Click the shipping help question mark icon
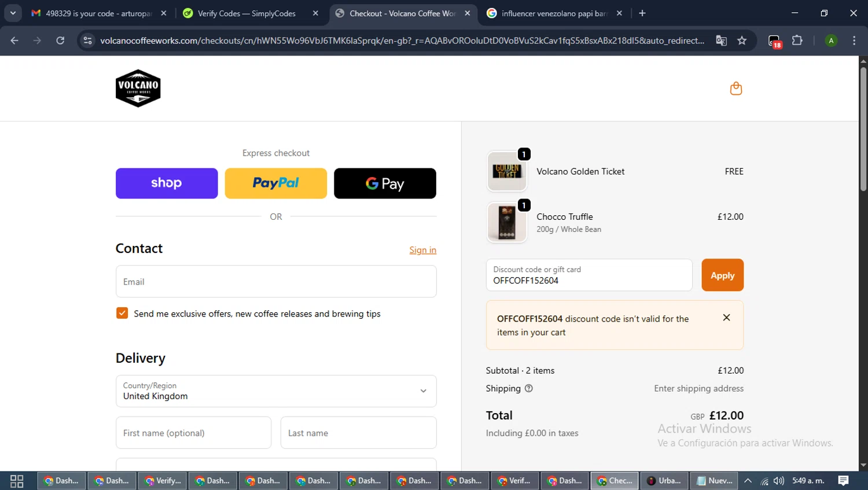The width and height of the screenshot is (868, 490). (x=528, y=388)
